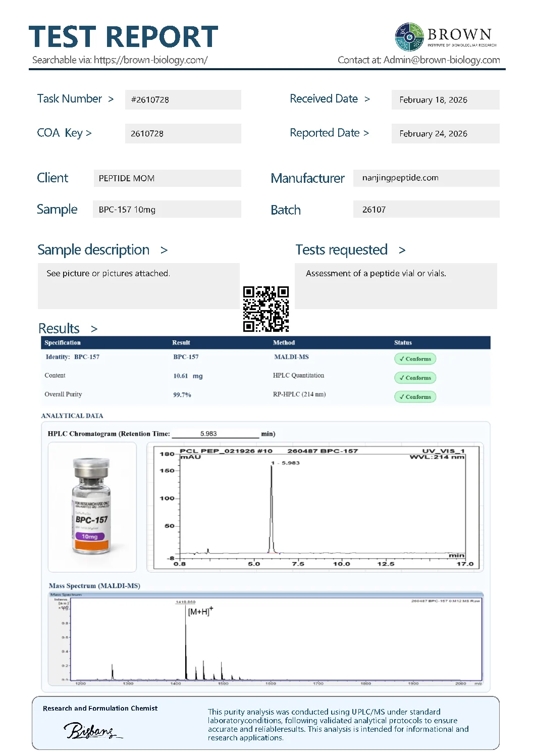Click the chevron after Tests requested
Screen dimensions: 534x756
point(402,250)
